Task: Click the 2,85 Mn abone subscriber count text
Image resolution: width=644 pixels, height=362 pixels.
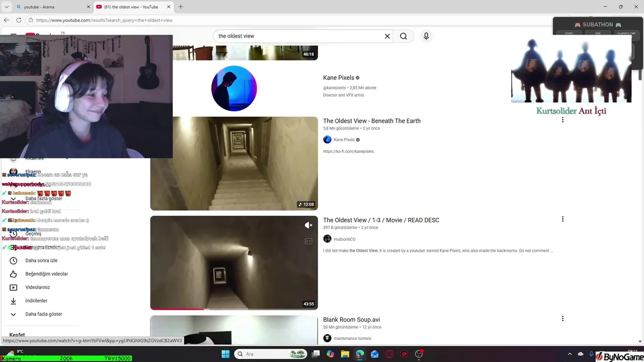Action: (363, 87)
